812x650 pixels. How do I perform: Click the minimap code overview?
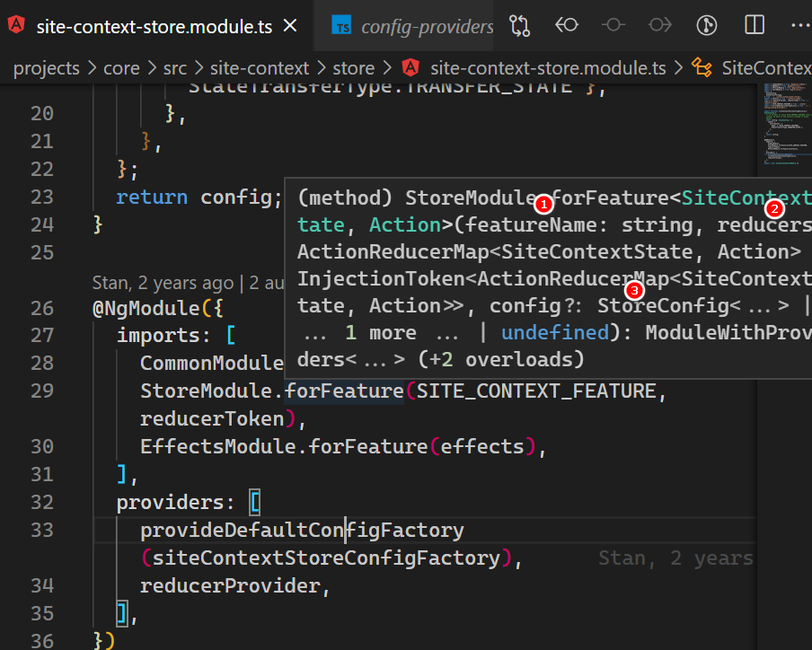point(785,124)
